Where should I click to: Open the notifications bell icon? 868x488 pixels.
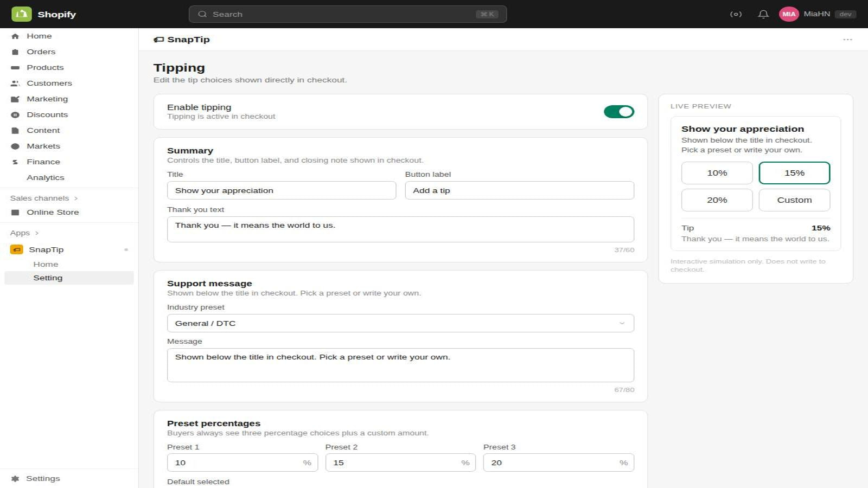pyautogui.click(x=763, y=14)
